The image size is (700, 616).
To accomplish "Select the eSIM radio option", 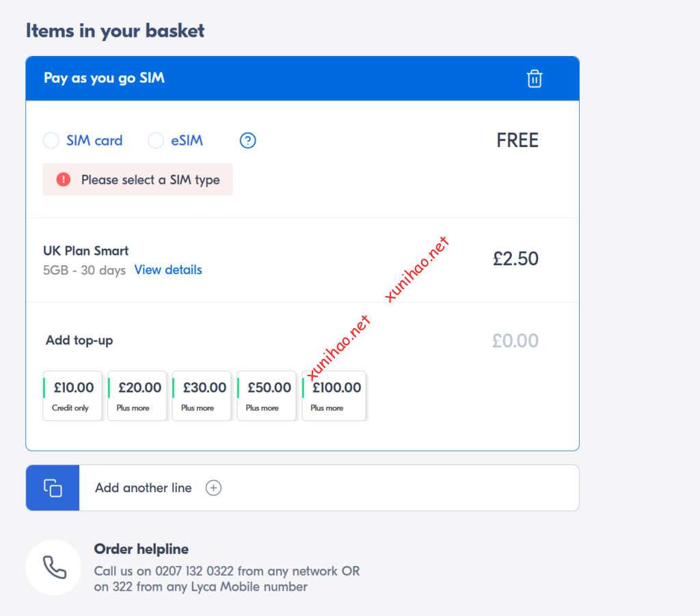I will (156, 141).
